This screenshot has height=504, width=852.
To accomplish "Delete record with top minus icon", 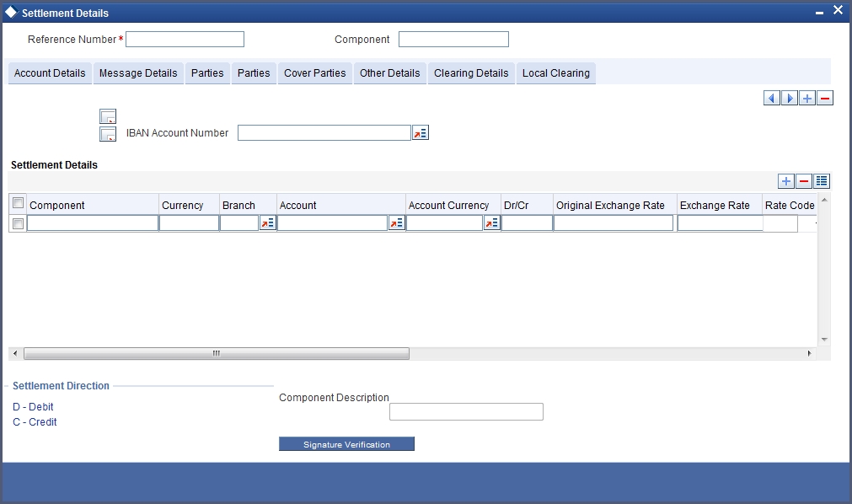I will coord(825,99).
